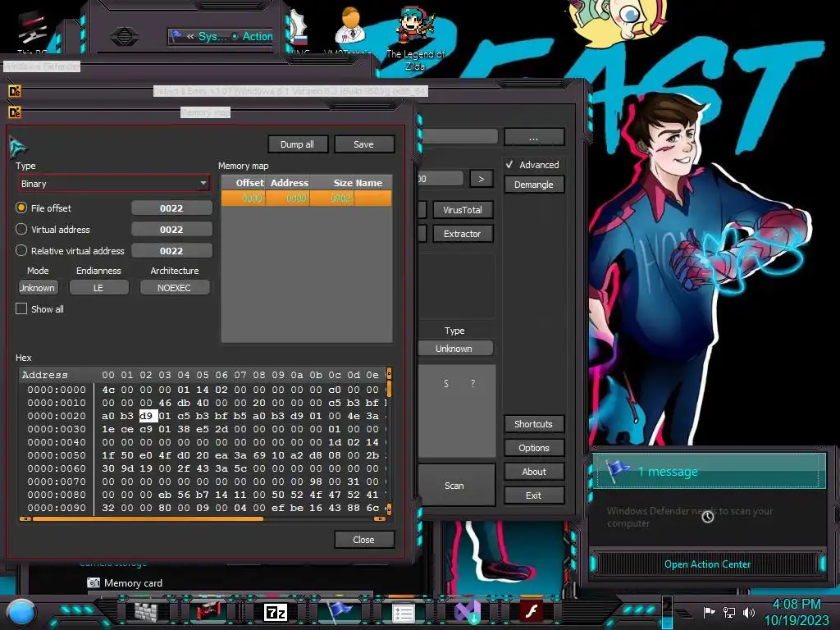840x630 pixels.
Task: Click the Name column header
Action: (373, 183)
